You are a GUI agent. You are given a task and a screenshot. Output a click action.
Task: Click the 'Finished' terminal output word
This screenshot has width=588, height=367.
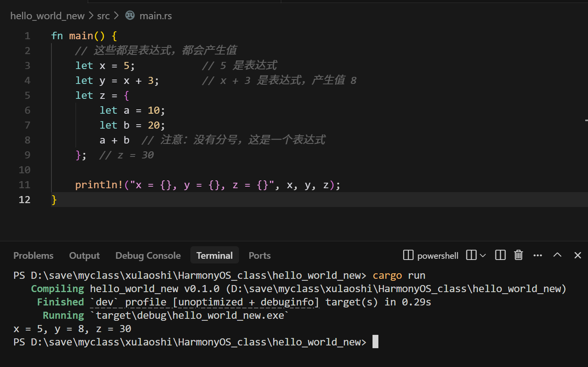(x=60, y=302)
